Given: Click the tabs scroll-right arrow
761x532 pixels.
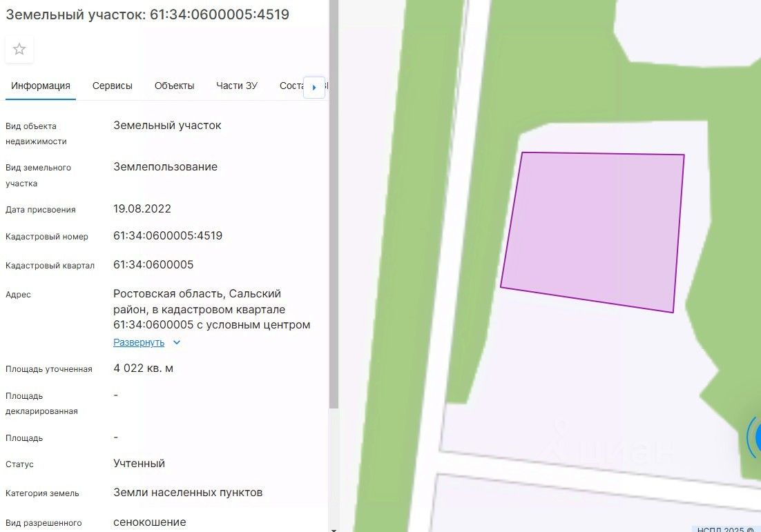Looking at the screenshot, I should [x=314, y=88].
